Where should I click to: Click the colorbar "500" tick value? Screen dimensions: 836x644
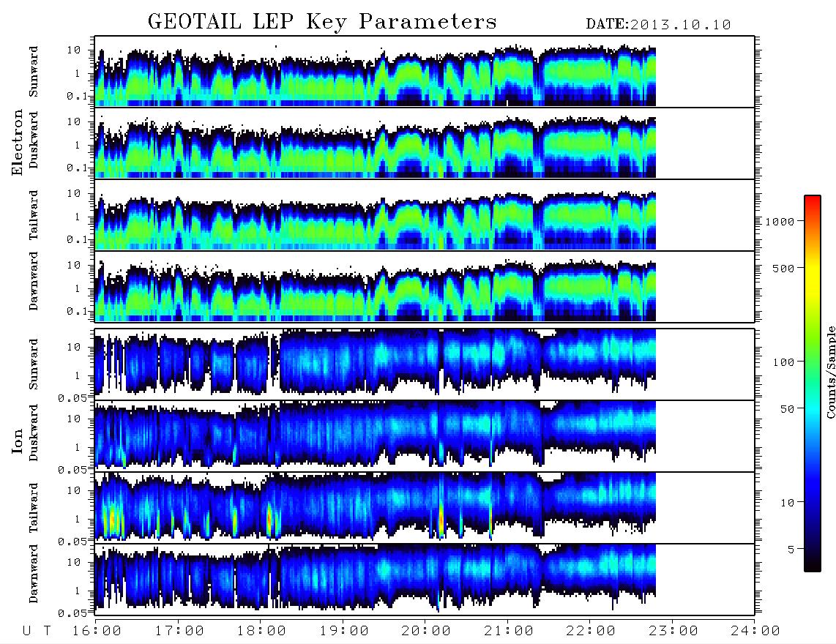coord(784,268)
